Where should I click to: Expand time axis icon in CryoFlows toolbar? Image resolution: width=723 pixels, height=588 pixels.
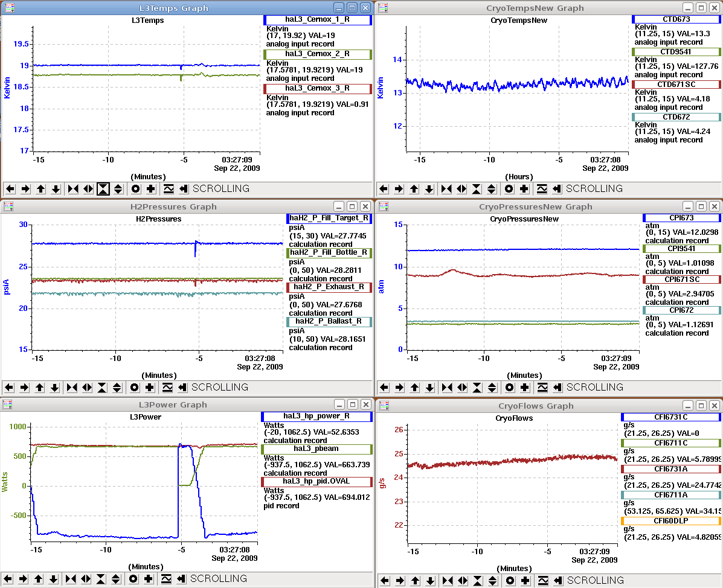pyautogui.click(x=463, y=581)
